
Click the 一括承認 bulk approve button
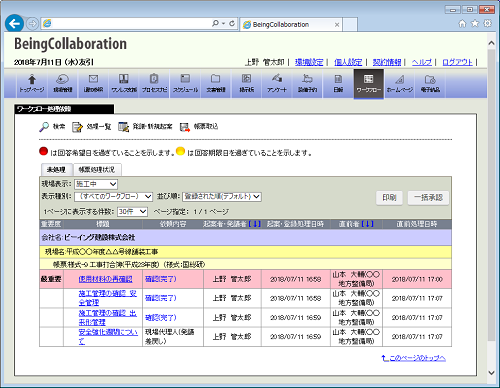coord(428,198)
